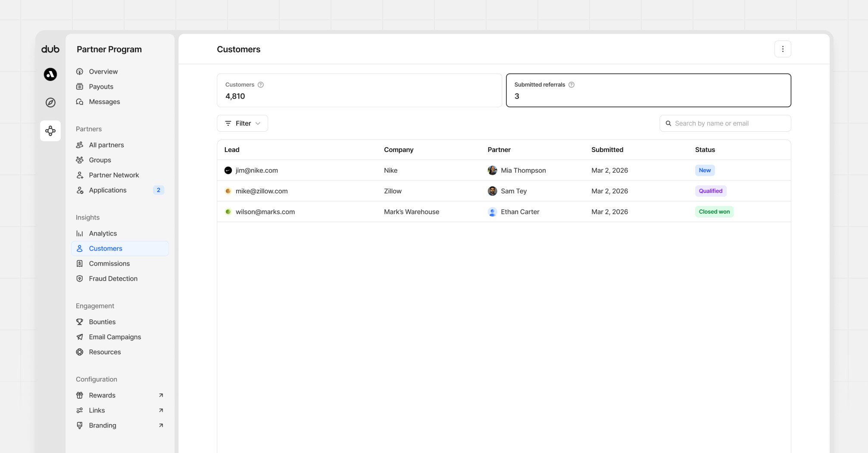
Task: Open the Links external configuration link
Action: pyautogui.click(x=97, y=410)
